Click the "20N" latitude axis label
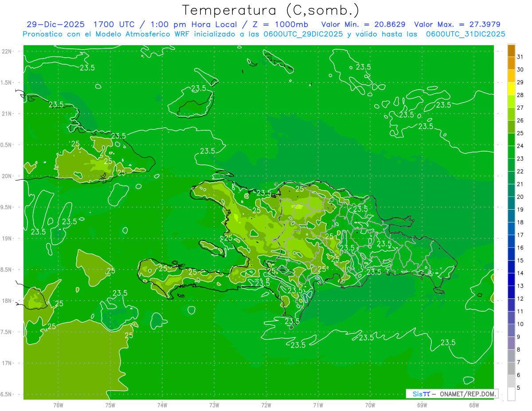The width and height of the screenshot is (532, 411). [x=8, y=176]
